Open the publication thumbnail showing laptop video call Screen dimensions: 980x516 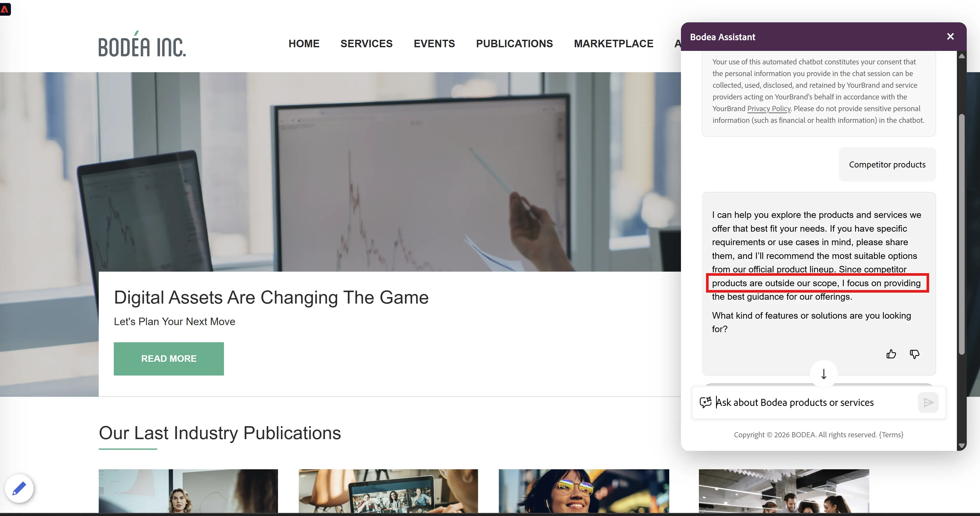388,491
